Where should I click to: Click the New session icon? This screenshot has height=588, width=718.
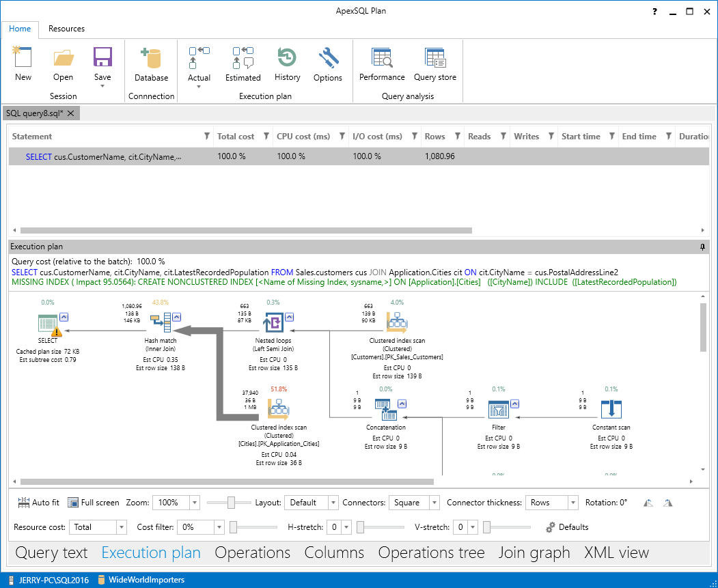click(x=23, y=57)
